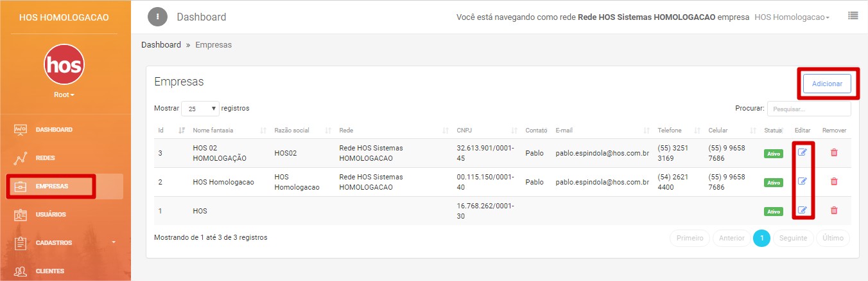Viewport: 868px width, 281px height.
Task: Expand the Cadastros sidebar menu
Action: pyautogui.click(x=64, y=242)
